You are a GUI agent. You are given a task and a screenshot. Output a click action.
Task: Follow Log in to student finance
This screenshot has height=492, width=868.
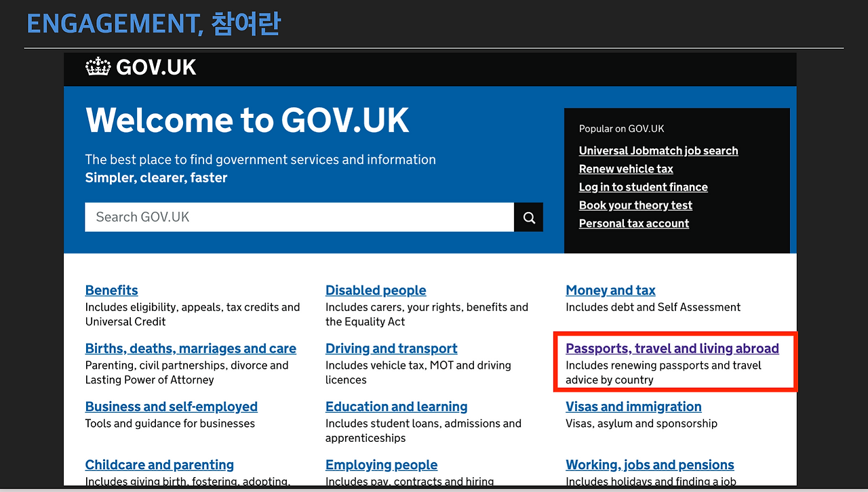point(644,187)
